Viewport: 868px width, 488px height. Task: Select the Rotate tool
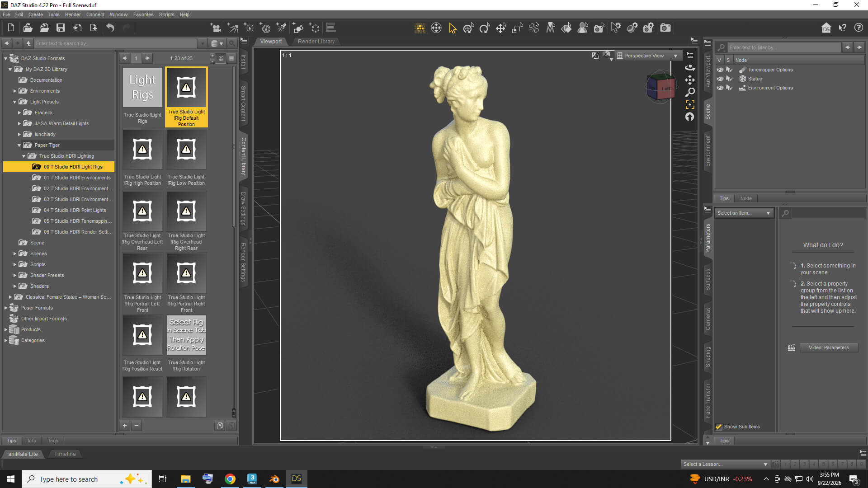coord(485,28)
